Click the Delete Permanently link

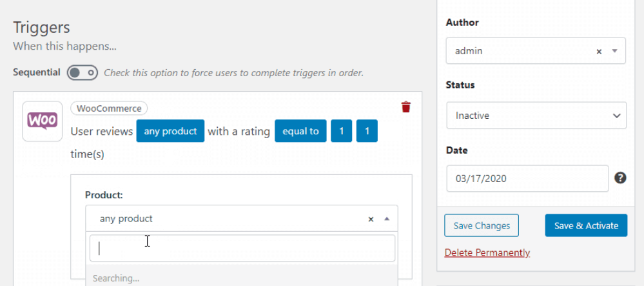[x=487, y=252]
